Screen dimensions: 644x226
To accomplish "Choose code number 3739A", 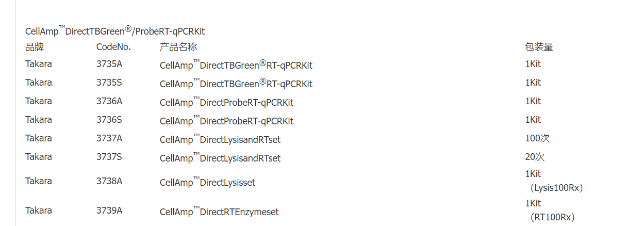I will (109, 211).
